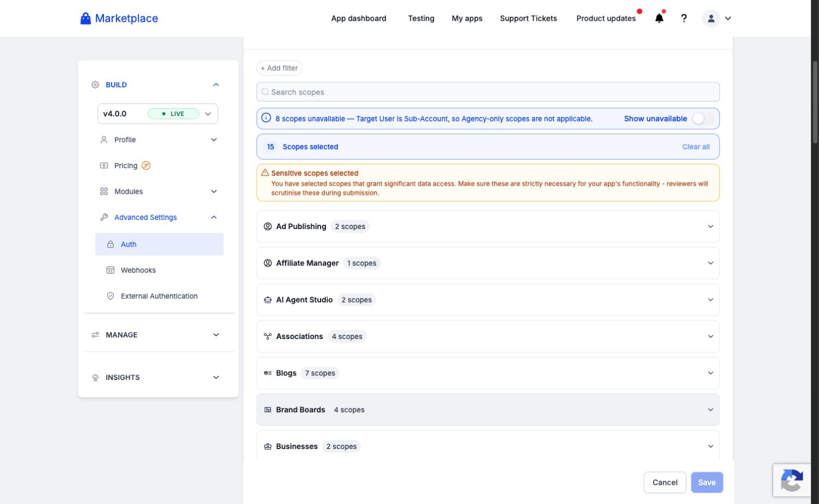Expand the MANAGE section chevron
The height and width of the screenshot is (504, 819).
216,335
